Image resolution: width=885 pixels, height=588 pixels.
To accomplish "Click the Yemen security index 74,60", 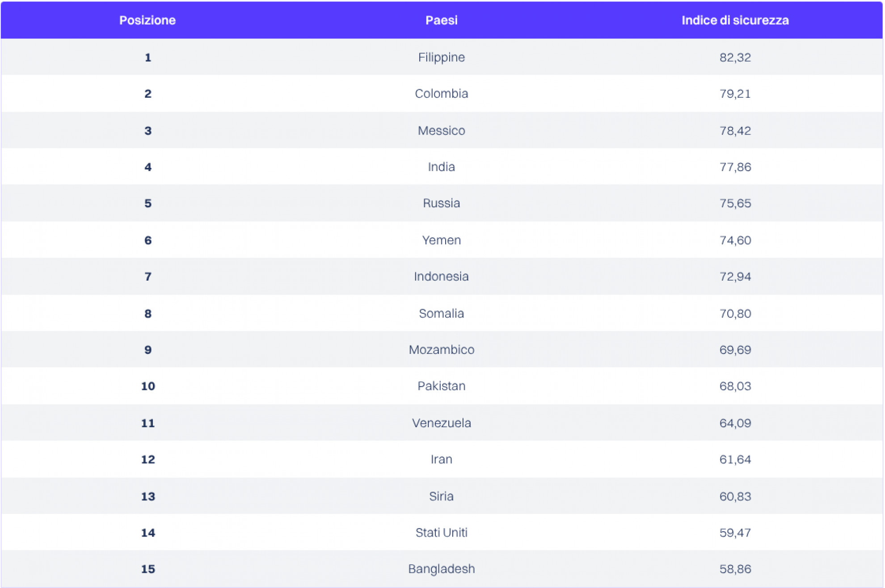I will (735, 240).
